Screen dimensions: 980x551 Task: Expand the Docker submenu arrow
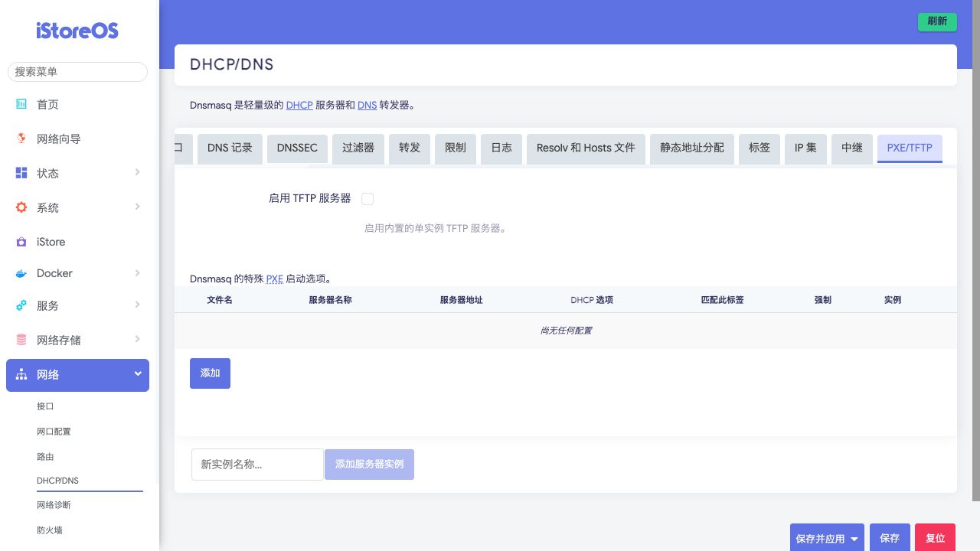pyautogui.click(x=138, y=272)
